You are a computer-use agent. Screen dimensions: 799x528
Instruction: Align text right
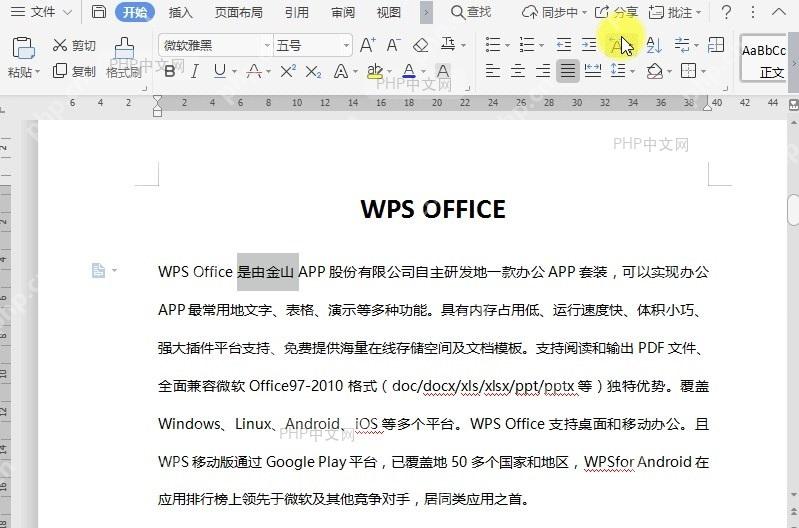543,71
